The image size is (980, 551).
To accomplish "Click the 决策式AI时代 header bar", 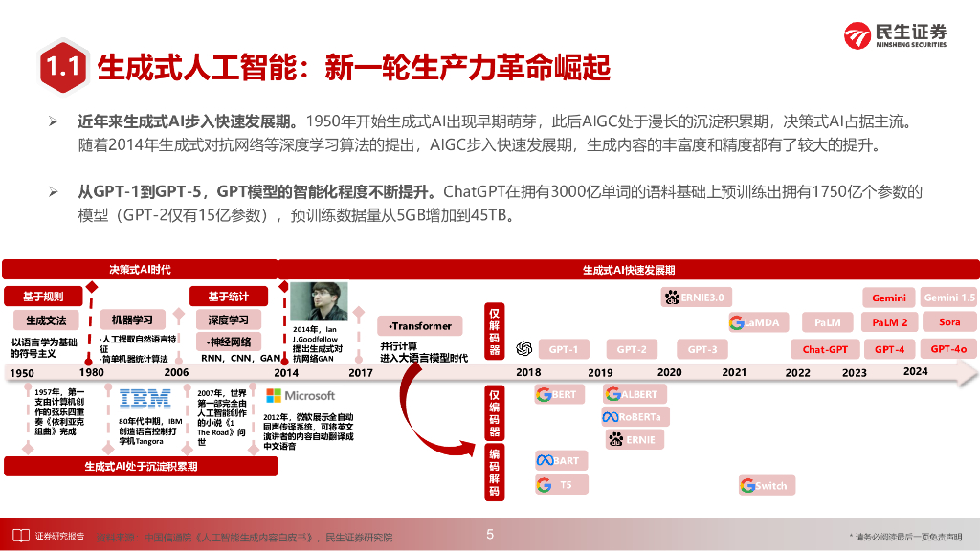I will point(140,269).
